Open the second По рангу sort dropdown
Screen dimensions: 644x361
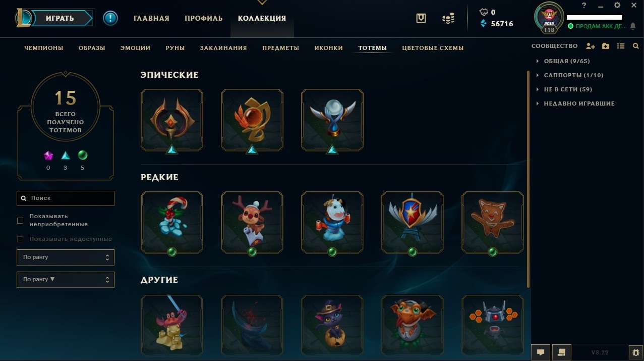(66, 279)
